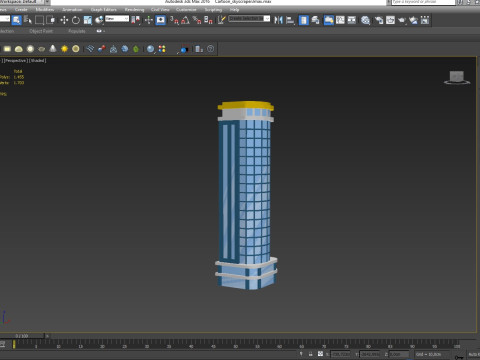Open the Scripting menu
Screen dimensions: 480x360
213,9
